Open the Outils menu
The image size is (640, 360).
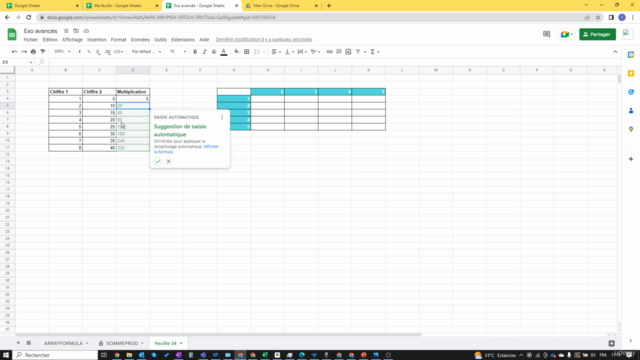point(160,40)
